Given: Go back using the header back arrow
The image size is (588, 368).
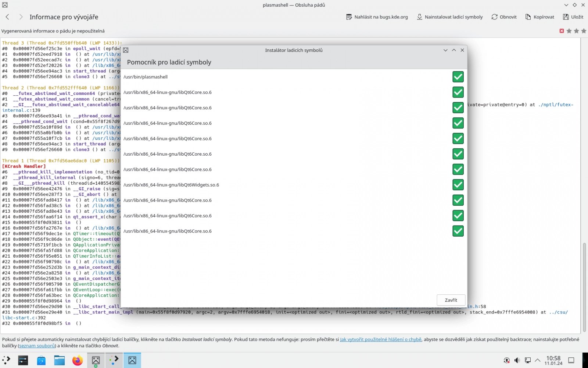Looking at the screenshot, I should click(x=7, y=17).
